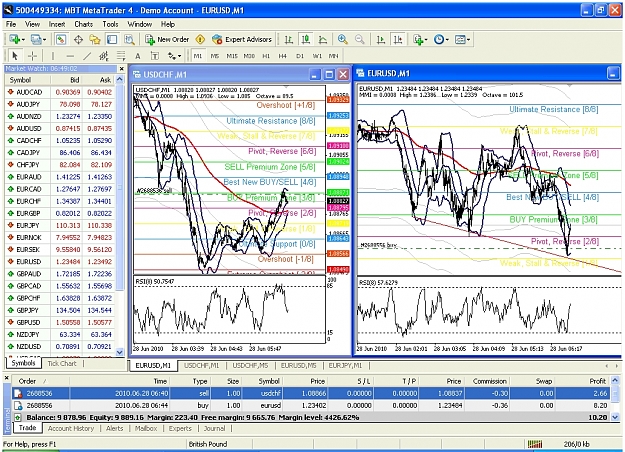Select the text 'A' tool
Image resolution: width=625 pixels, height=452 pixels.
coord(138,56)
